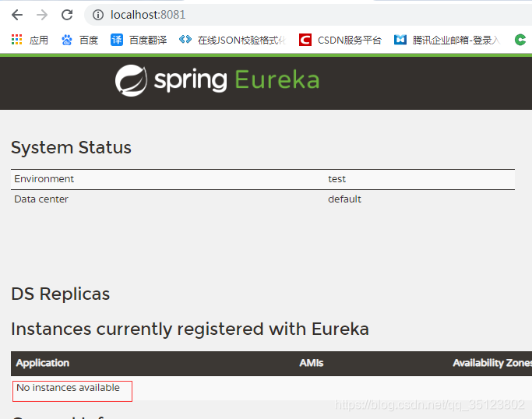Click the AMIs column header
This screenshot has width=532, height=419.
click(311, 363)
